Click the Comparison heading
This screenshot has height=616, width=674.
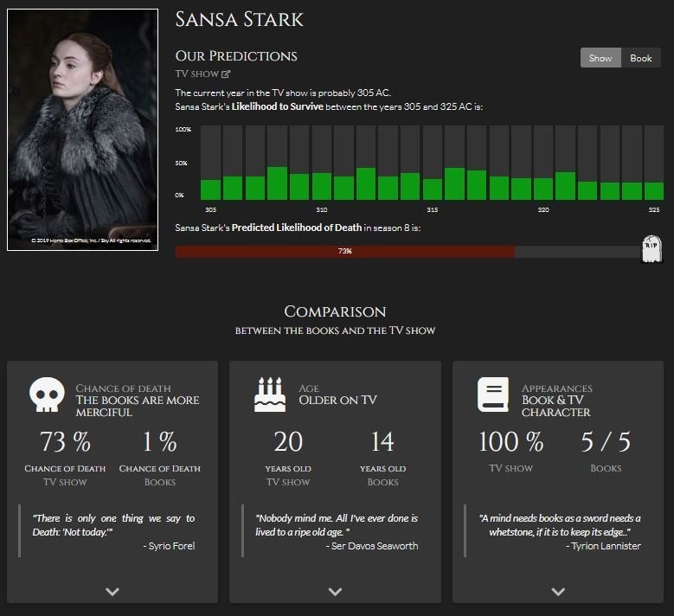coord(336,311)
